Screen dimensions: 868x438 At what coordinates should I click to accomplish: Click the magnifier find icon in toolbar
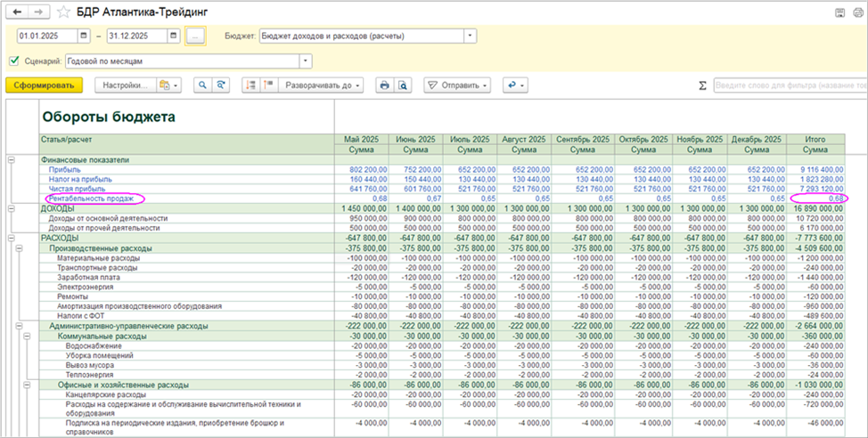pos(203,85)
